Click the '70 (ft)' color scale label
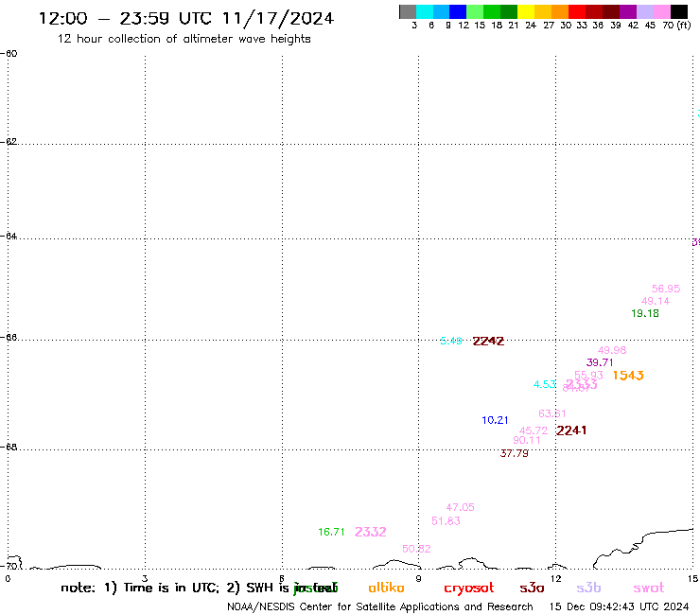 (x=676, y=26)
